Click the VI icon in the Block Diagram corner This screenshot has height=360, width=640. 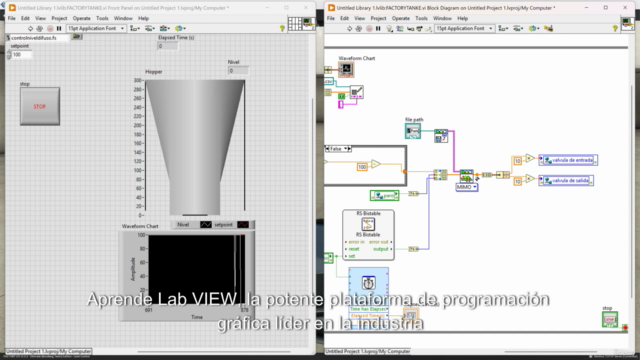pyautogui.click(x=627, y=24)
